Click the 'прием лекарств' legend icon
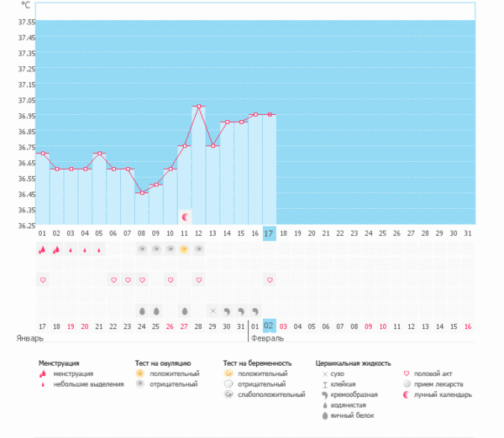Screen dimensions: 504x438 click(407, 384)
